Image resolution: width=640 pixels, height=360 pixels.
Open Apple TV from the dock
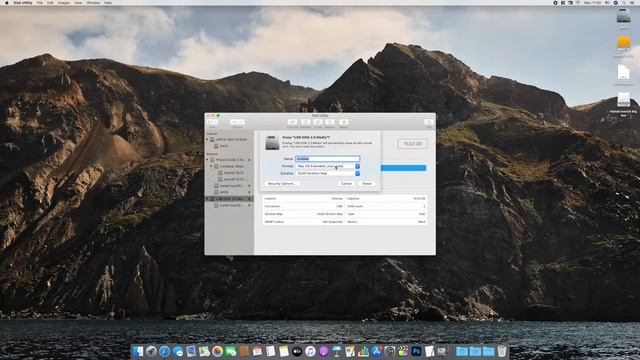point(297,351)
